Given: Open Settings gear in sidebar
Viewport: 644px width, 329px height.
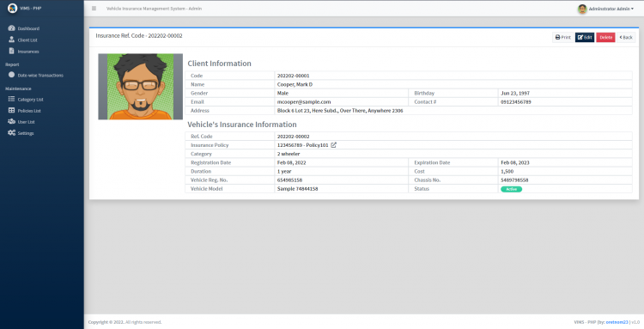Looking at the screenshot, I should 11,132.
